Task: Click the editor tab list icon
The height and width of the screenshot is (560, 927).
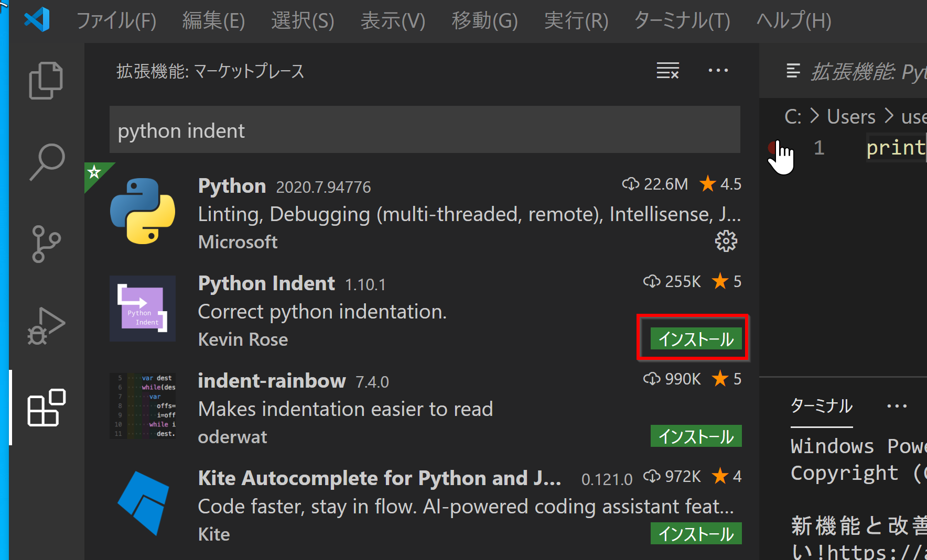Action: tap(793, 71)
